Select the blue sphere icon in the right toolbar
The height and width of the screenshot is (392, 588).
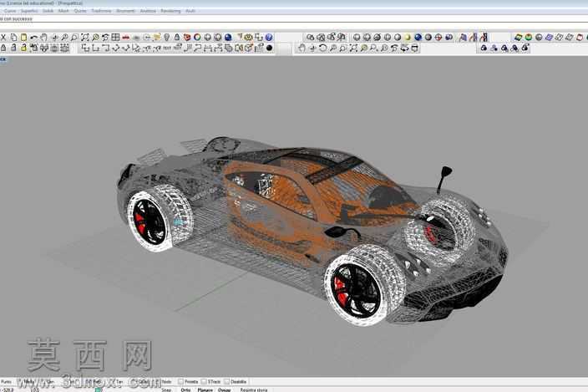[418, 37]
